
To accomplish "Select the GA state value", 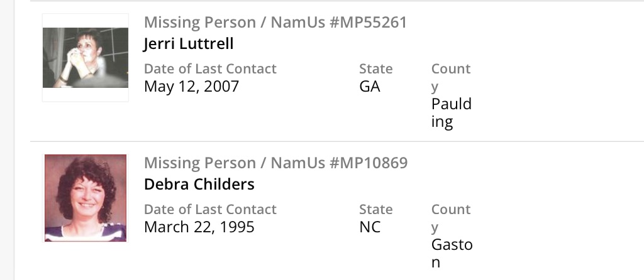I will click(370, 86).
